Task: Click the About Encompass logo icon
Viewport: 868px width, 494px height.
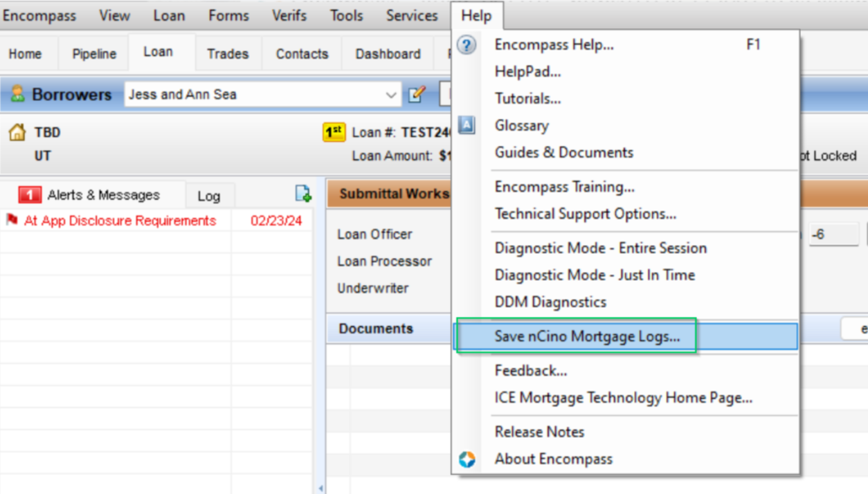Action: (467, 459)
